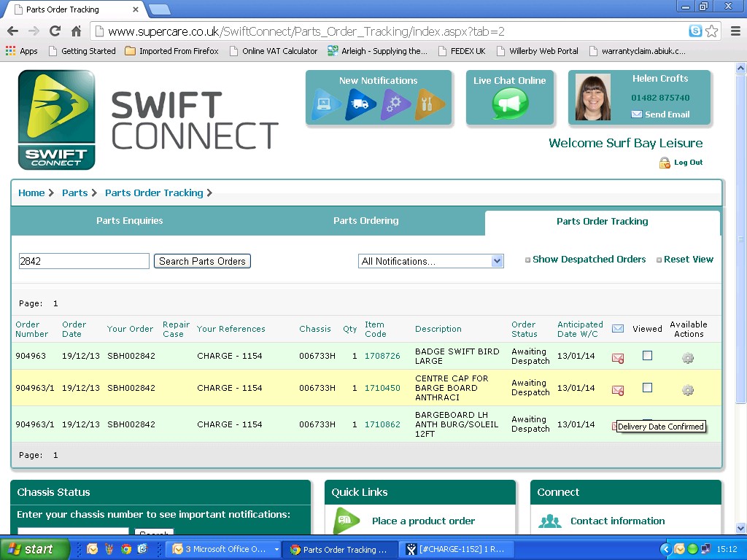Click the Log Out link
Image resolution: width=747 pixels, height=560 pixels.
tap(688, 163)
